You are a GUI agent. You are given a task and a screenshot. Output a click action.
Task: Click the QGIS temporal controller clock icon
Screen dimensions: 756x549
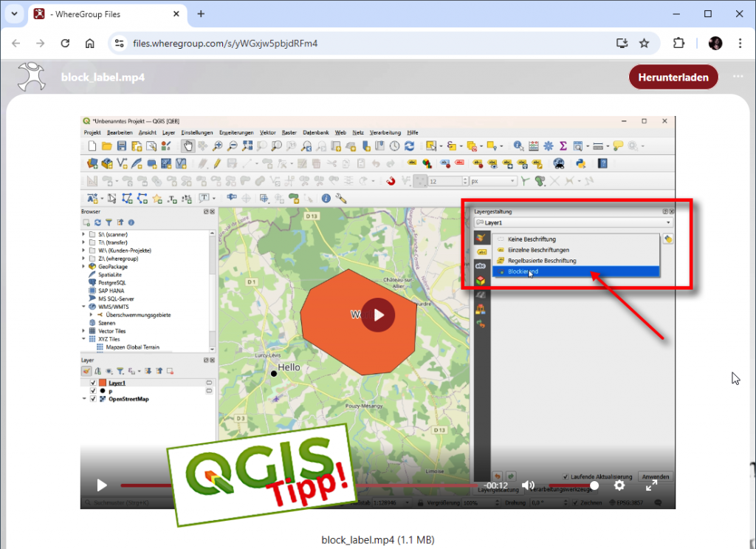coord(394,146)
